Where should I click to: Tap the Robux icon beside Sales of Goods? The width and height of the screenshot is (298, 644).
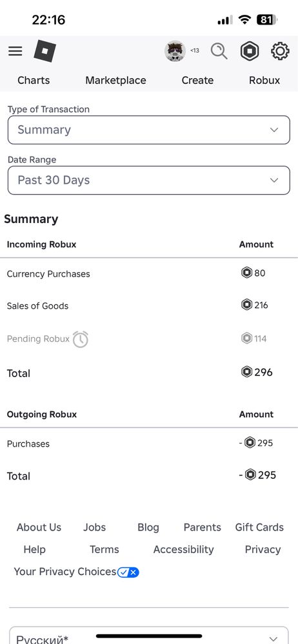coord(246,305)
